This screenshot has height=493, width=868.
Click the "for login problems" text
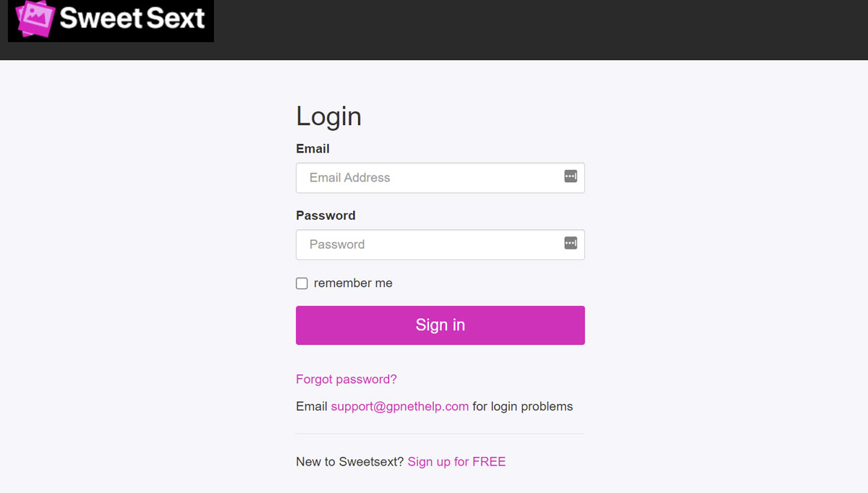click(x=522, y=406)
